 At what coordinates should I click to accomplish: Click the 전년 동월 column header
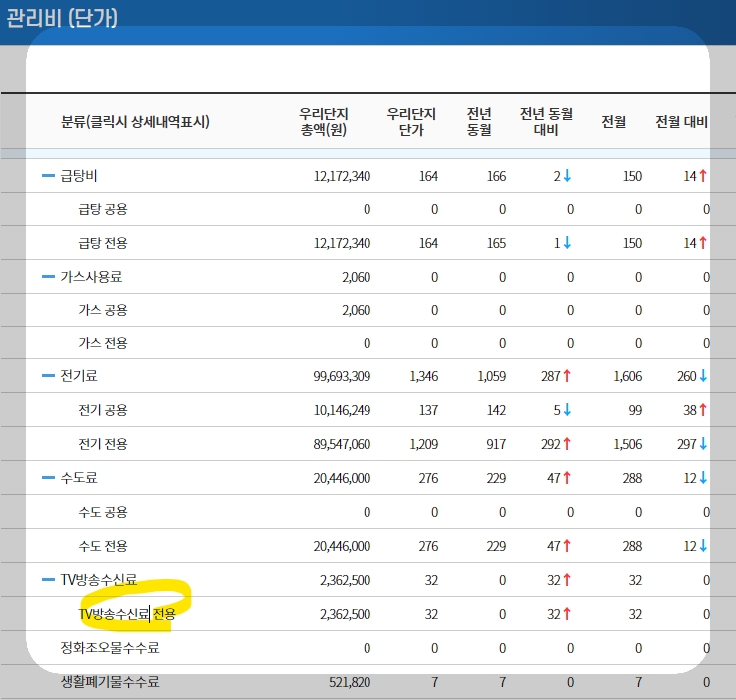click(479, 122)
